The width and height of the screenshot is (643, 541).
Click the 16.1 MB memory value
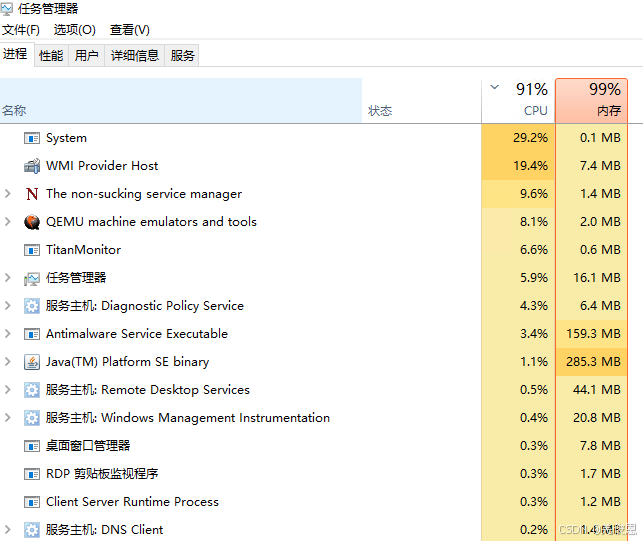(x=597, y=278)
